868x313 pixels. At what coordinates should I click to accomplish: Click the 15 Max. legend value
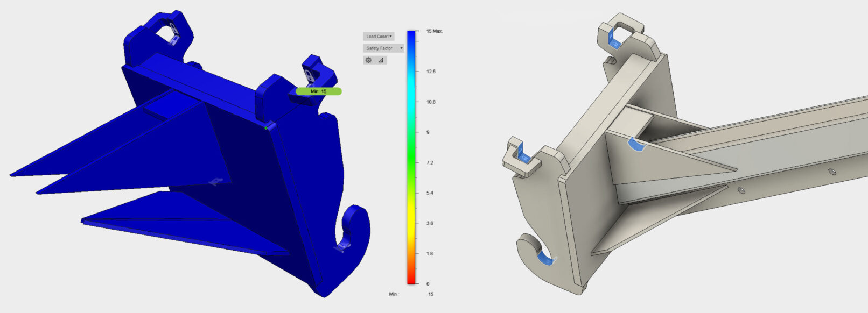pyautogui.click(x=434, y=31)
